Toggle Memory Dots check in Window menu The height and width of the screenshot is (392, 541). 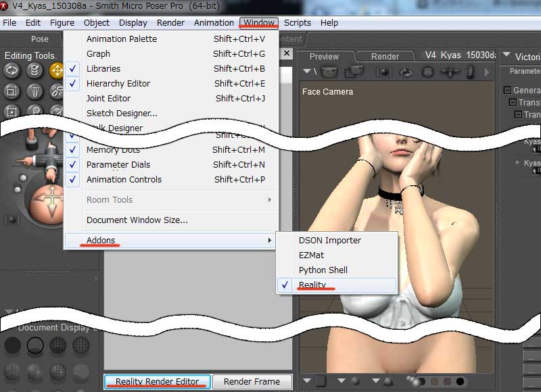(72, 149)
